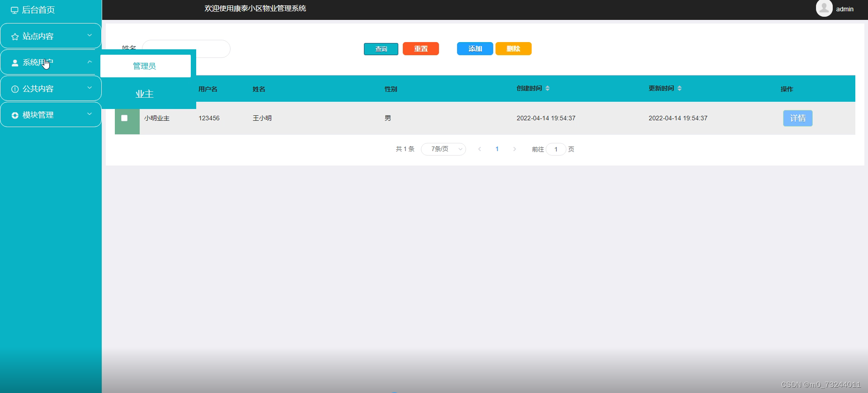Select 管理员 submenu item
The height and width of the screenshot is (393, 868).
coord(146,66)
